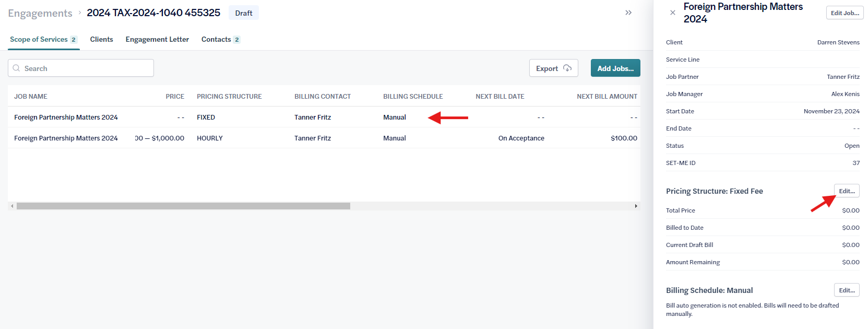
Task: Click the right scrollbar arrow
Action: coord(636,206)
